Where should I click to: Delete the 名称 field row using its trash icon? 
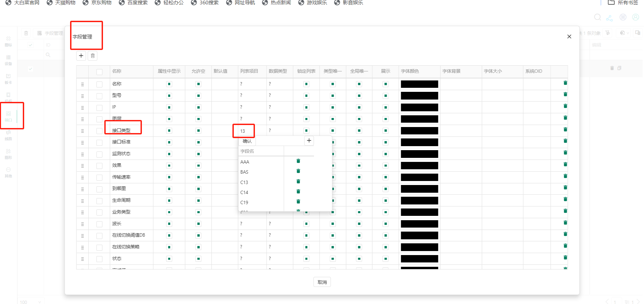565,83
